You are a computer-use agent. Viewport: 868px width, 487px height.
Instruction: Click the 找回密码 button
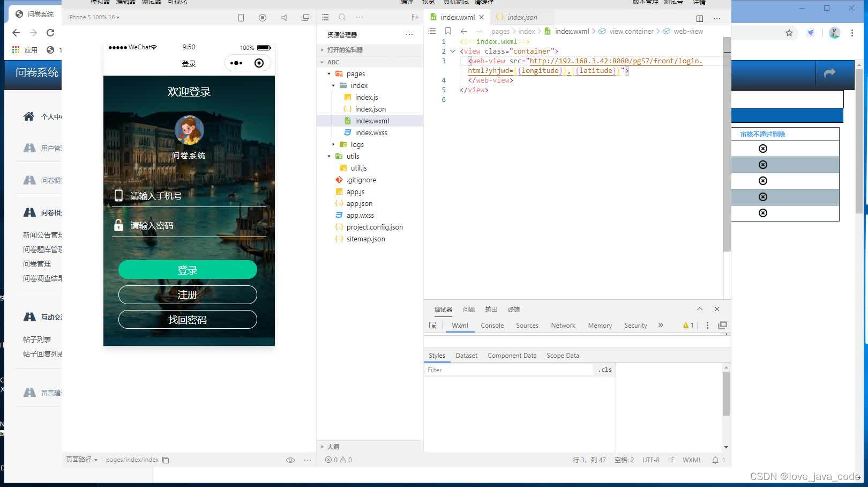click(188, 320)
